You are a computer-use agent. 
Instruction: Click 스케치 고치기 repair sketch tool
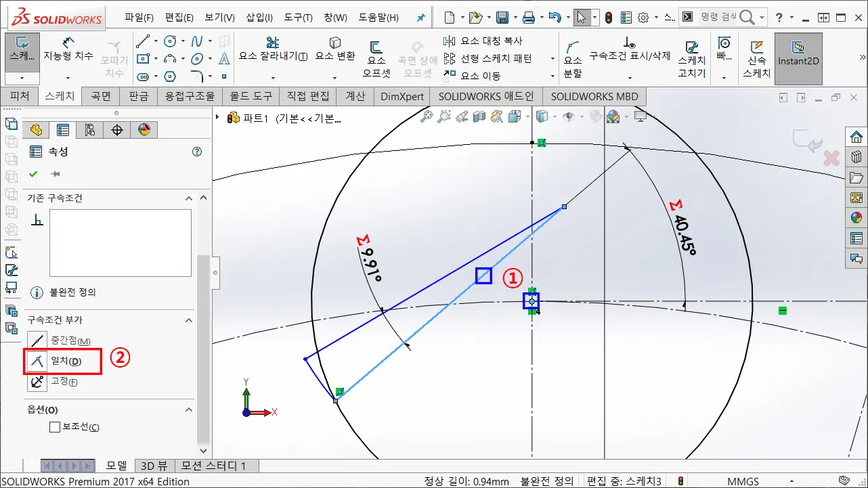point(692,59)
